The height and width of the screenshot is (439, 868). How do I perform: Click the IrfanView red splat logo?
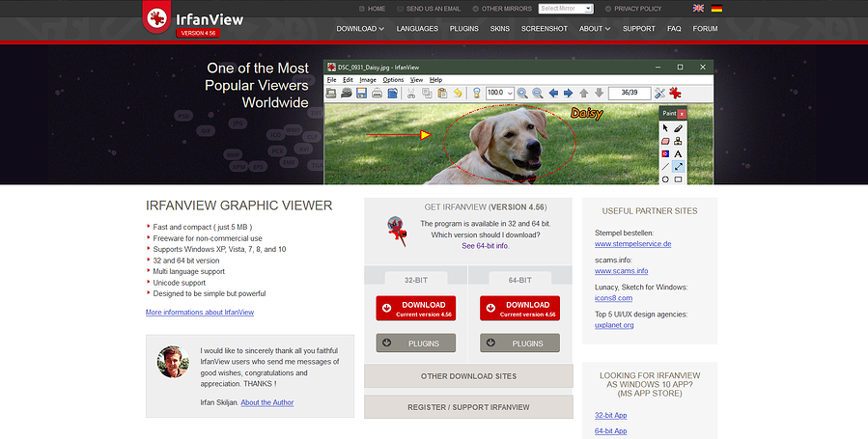pos(156,17)
